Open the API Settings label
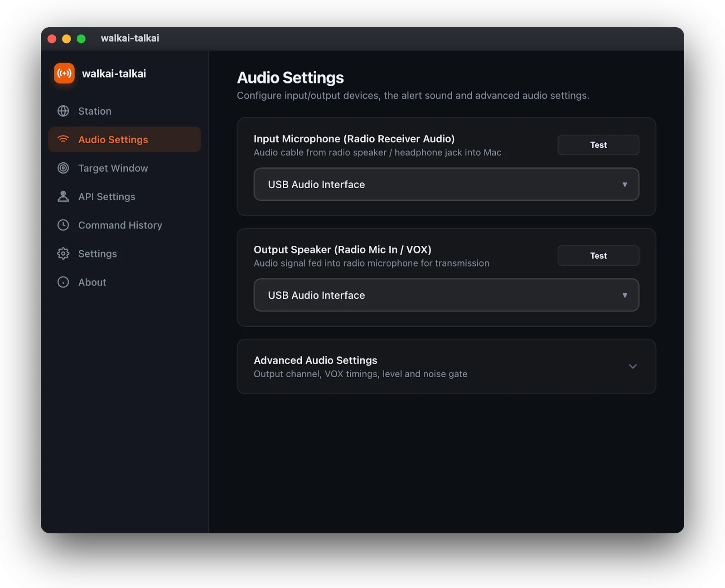This screenshot has width=725, height=588. 107,197
